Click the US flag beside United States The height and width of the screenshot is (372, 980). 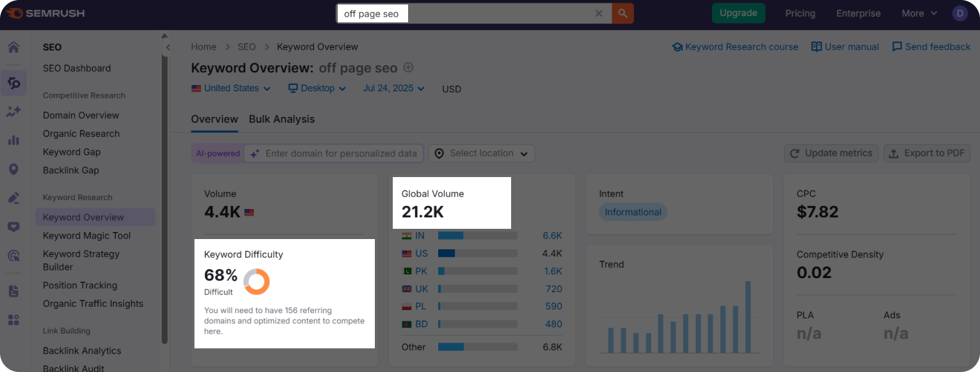pos(196,88)
